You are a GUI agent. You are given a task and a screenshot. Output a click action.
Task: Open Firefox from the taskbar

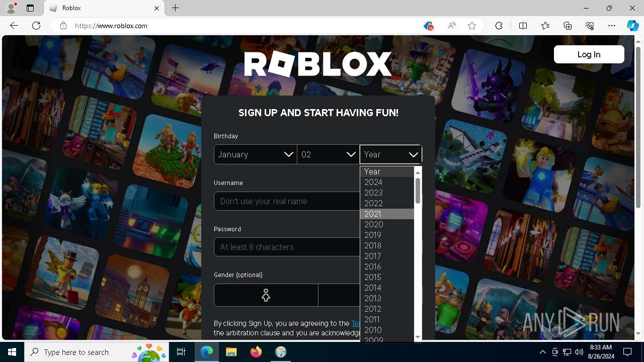coord(256,352)
